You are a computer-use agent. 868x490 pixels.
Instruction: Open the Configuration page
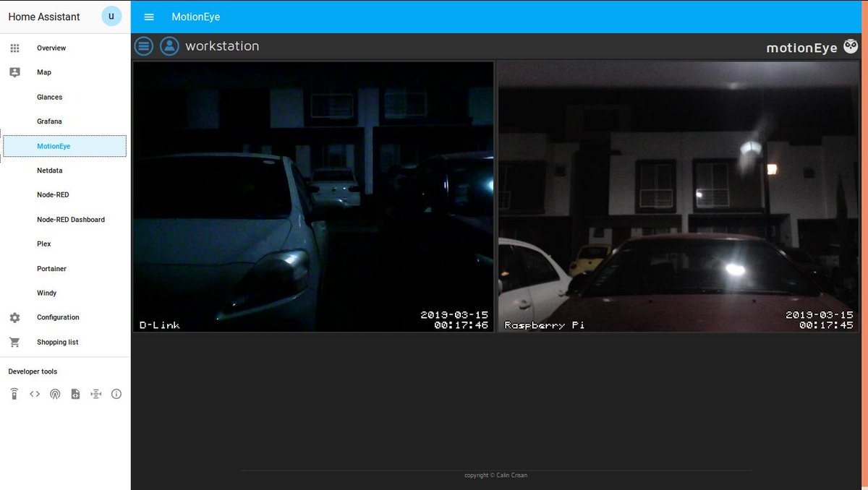[x=65, y=317]
